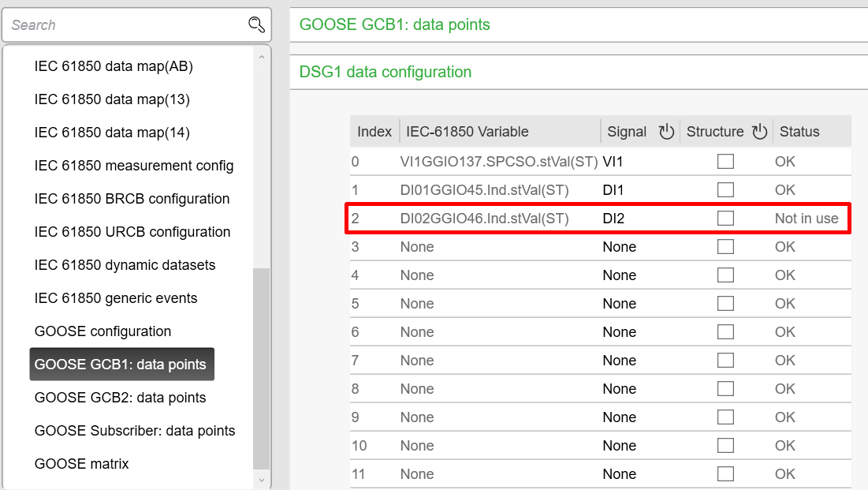Click DI02GGIO46.Ind.stVal(ST) variable
The width and height of the screenshot is (868, 490).
coord(484,219)
